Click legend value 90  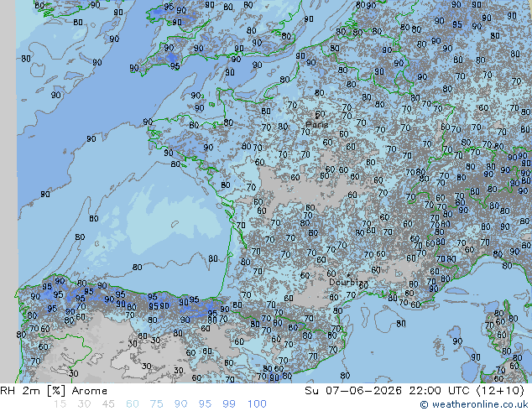[180, 404]
